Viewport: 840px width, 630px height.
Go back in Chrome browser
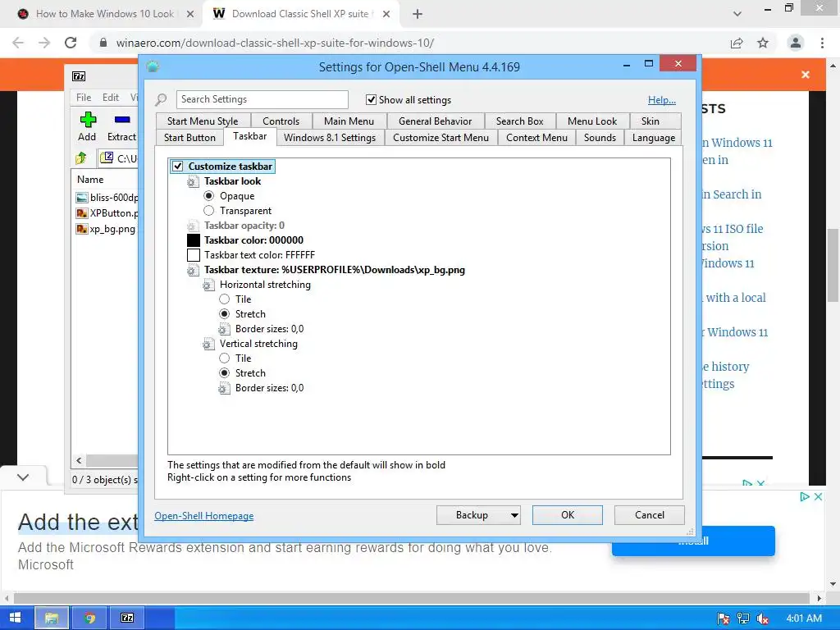tap(18, 43)
